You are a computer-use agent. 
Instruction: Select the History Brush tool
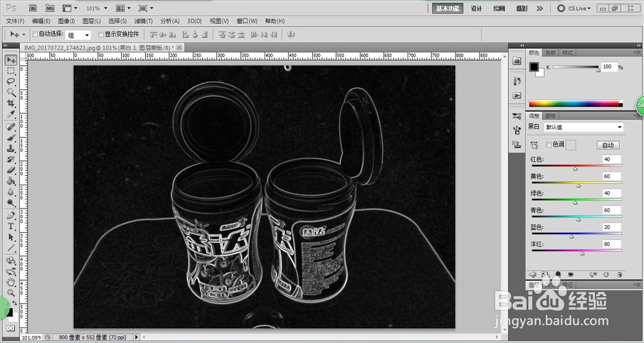(11, 159)
